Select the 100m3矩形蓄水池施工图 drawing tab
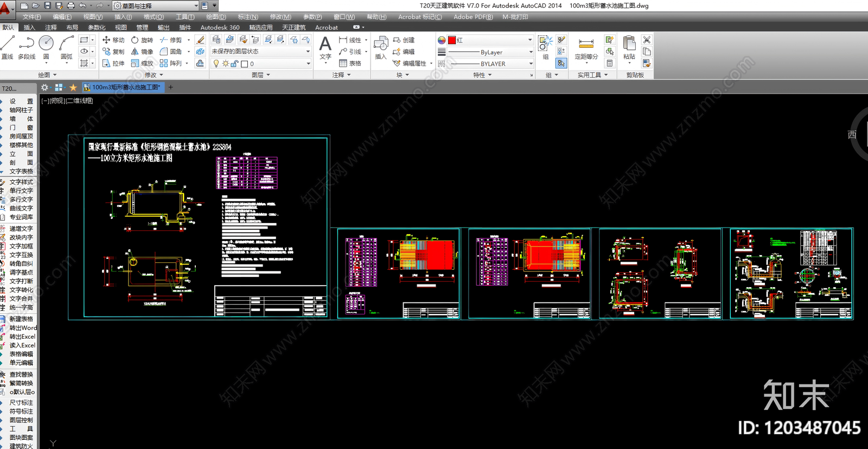 [123, 87]
